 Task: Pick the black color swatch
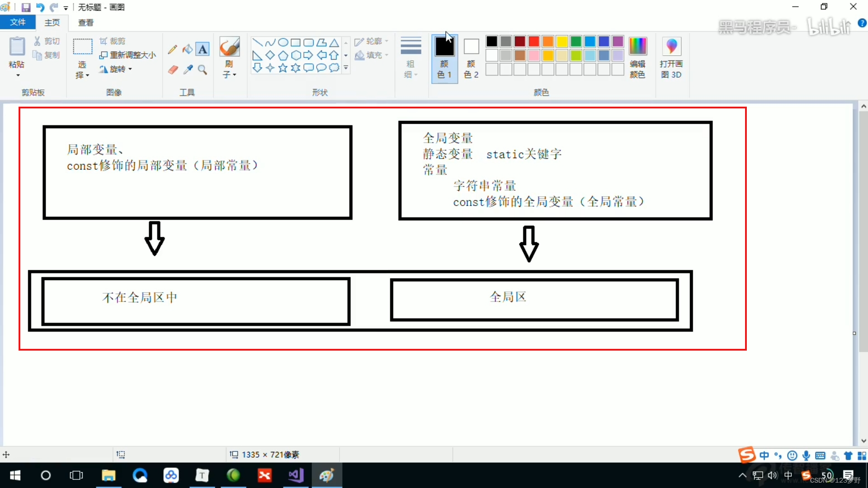point(492,42)
